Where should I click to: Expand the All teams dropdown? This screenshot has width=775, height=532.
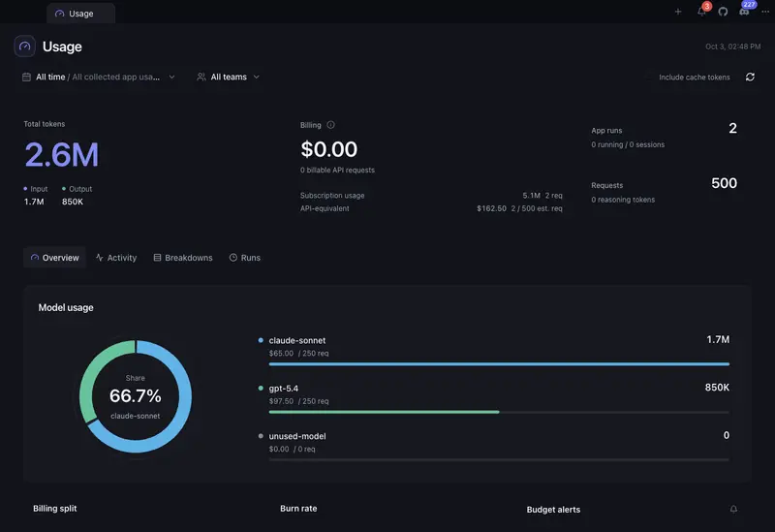(x=229, y=78)
